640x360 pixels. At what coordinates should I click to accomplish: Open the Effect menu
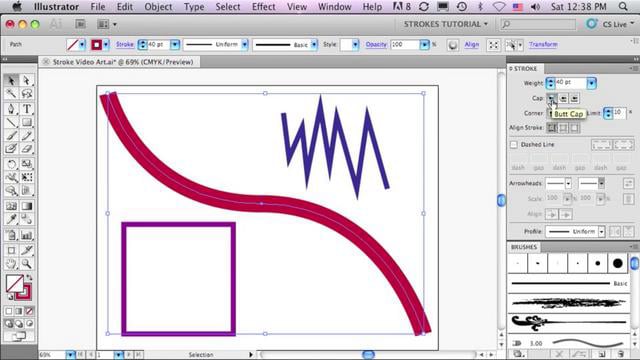pos(263,7)
